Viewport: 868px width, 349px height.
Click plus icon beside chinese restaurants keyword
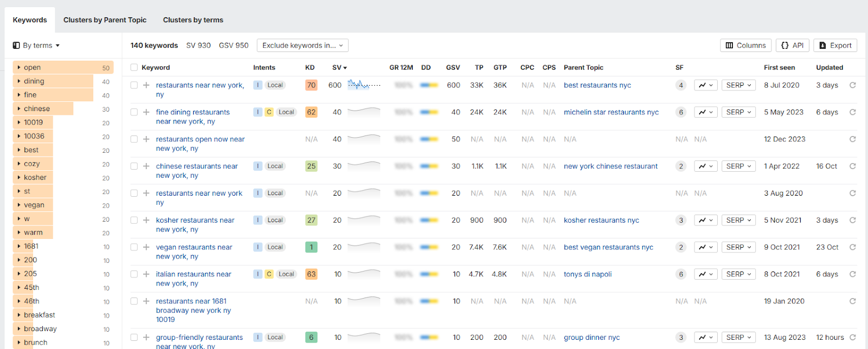coord(146,166)
